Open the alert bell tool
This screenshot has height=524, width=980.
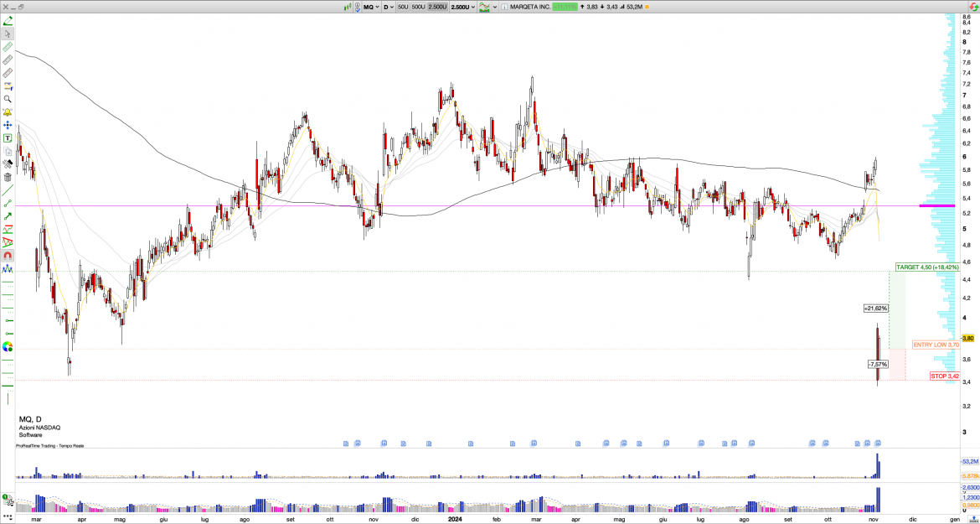[x=8, y=112]
